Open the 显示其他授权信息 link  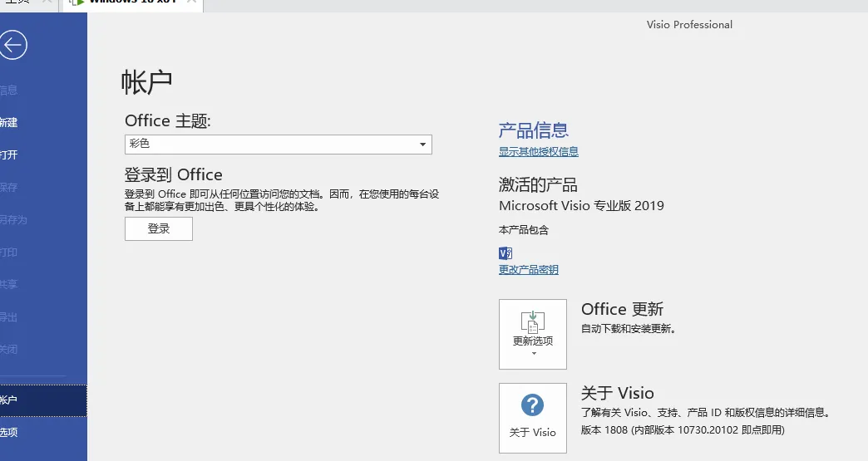pyautogui.click(x=538, y=151)
